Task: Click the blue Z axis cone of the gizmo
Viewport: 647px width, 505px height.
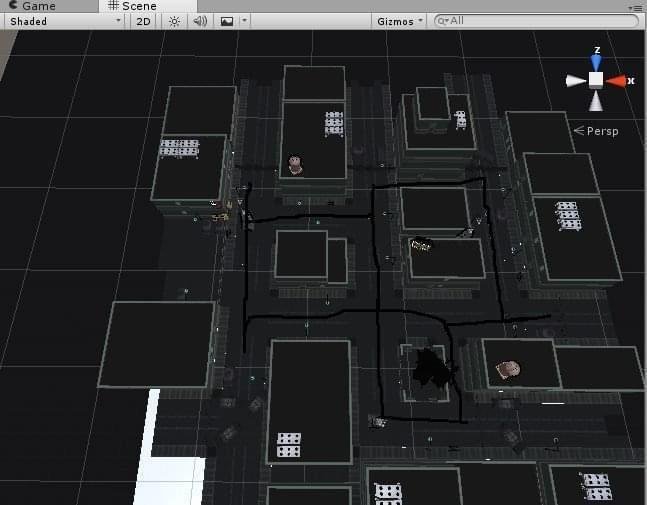Action: click(596, 62)
